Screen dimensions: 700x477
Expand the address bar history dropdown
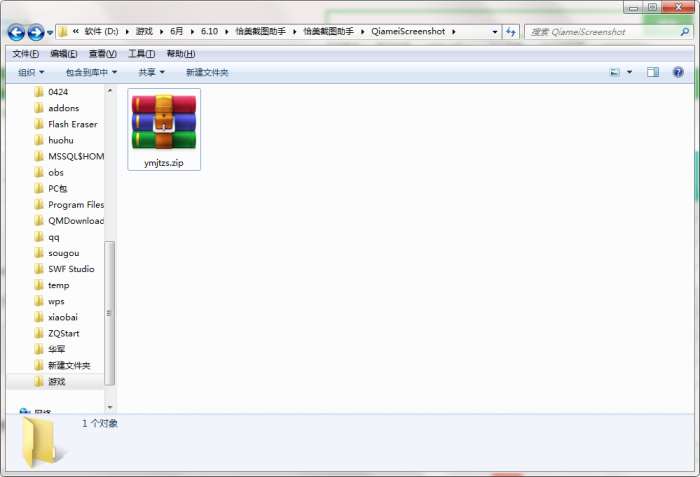(x=494, y=32)
